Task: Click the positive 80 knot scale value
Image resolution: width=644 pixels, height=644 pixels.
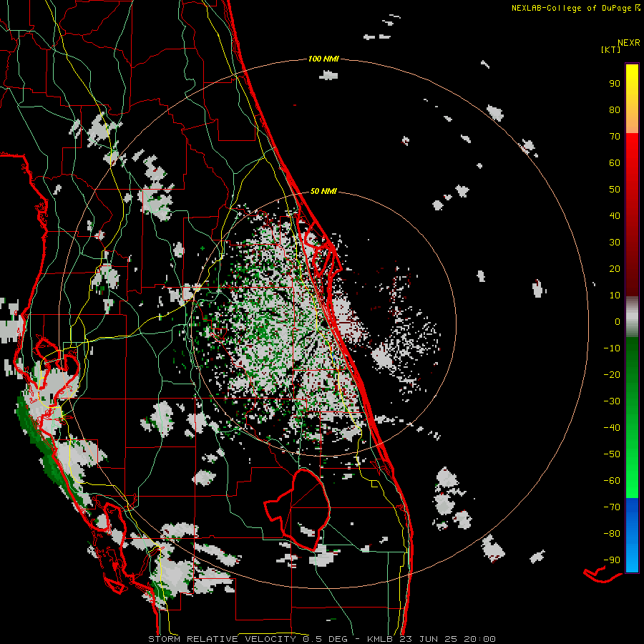Action: click(615, 110)
